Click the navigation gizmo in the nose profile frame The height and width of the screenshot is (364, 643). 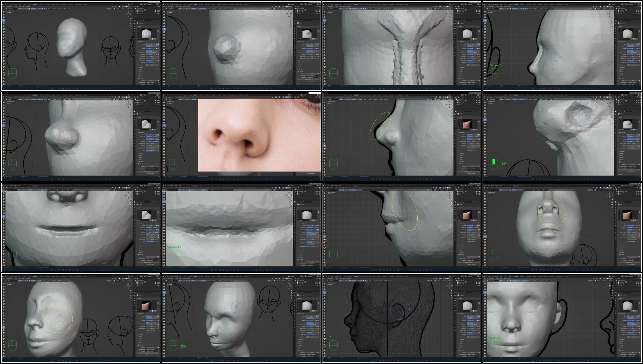(x=449, y=104)
